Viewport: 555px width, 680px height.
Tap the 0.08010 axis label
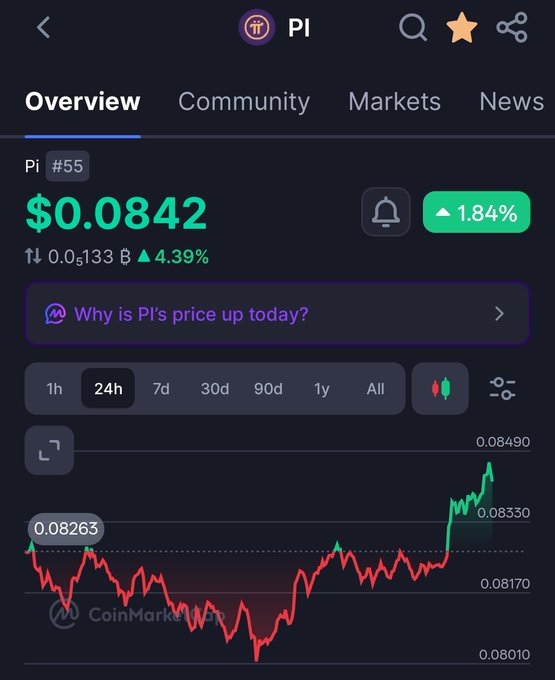pos(504,654)
